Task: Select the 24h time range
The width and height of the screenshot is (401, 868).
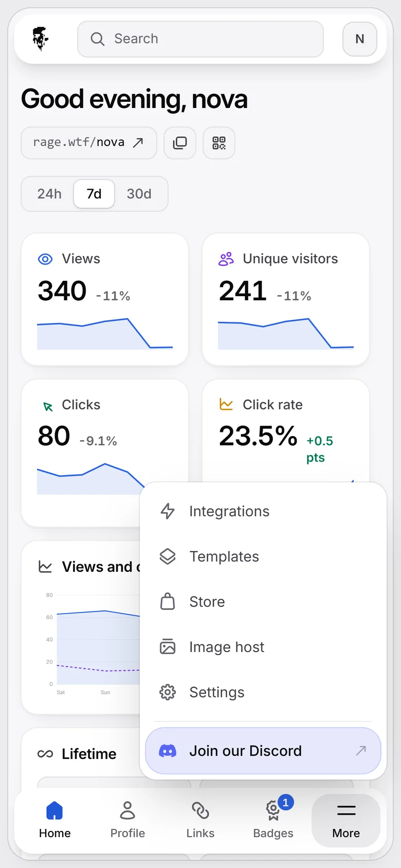Action: (49, 194)
